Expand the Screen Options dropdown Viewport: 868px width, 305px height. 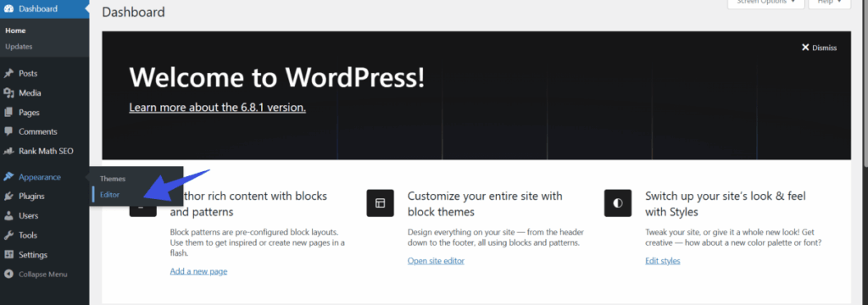tap(765, 3)
